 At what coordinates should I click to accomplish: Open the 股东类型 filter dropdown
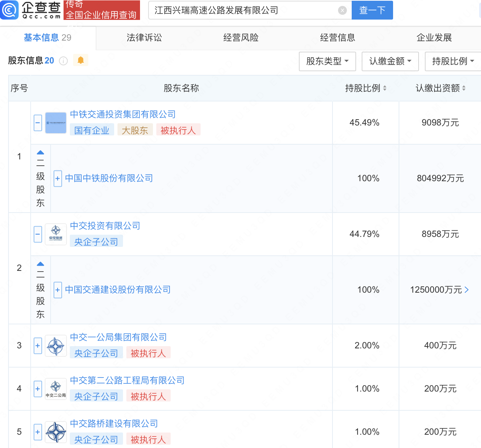327,61
